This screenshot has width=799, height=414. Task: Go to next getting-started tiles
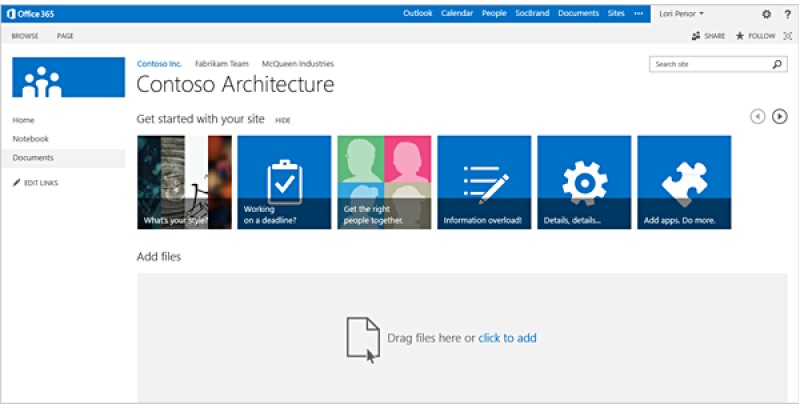779,117
